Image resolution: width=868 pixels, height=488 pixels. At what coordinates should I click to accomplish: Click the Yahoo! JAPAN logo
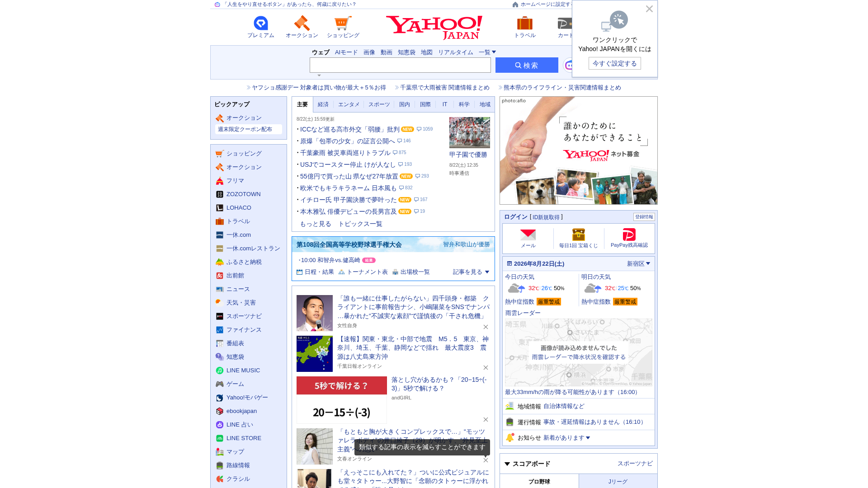click(x=434, y=28)
